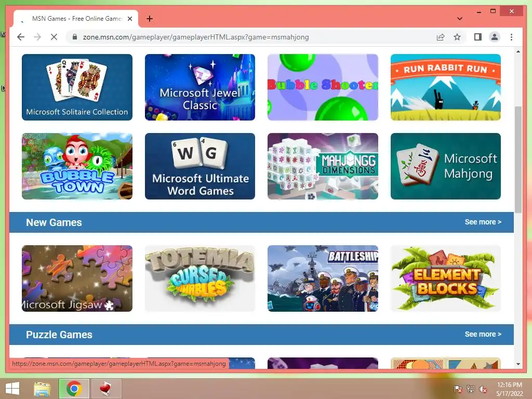Open Totemia Cursed Marbles game
Screen dimensions: 532x399
pos(200,278)
